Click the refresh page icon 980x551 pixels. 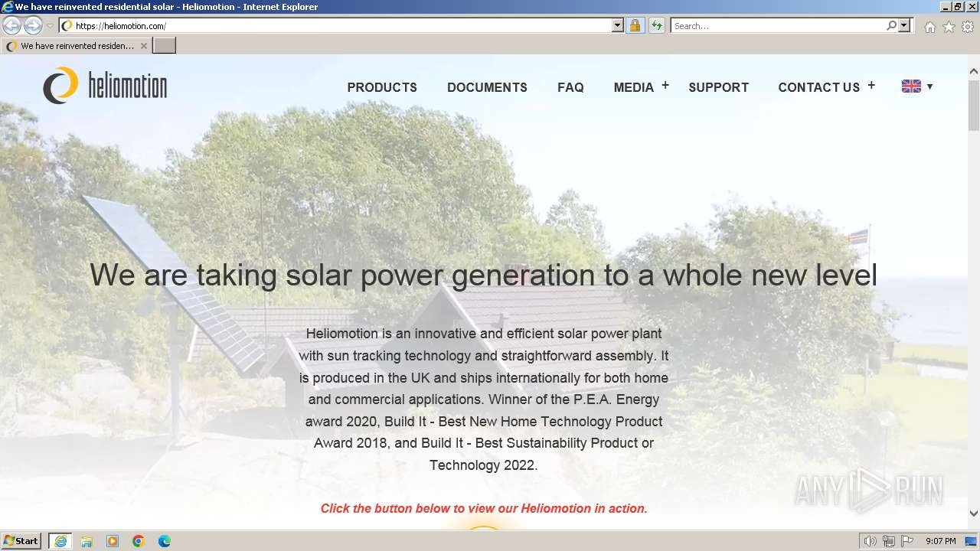click(x=656, y=25)
